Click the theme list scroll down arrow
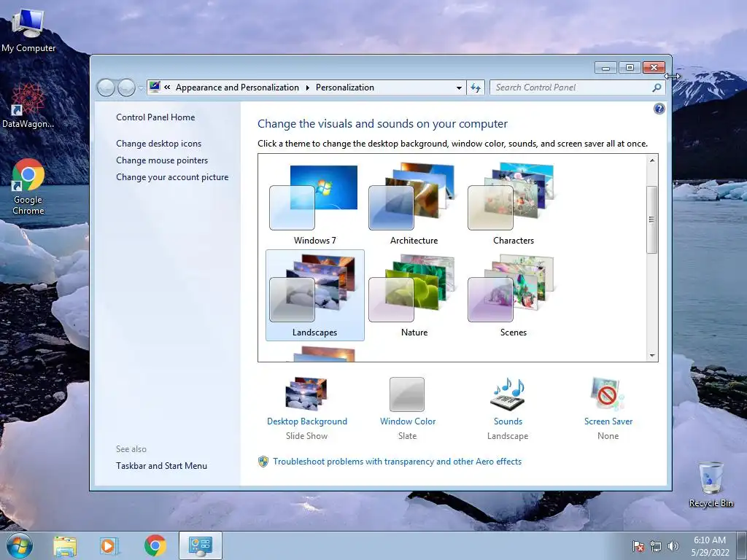747x560 pixels. (x=652, y=356)
